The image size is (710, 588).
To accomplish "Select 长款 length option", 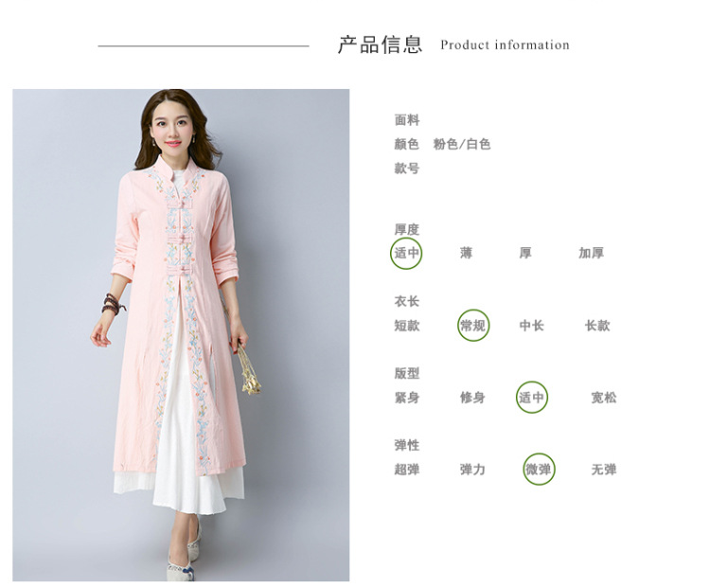I will pyautogui.click(x=597, y=326).
